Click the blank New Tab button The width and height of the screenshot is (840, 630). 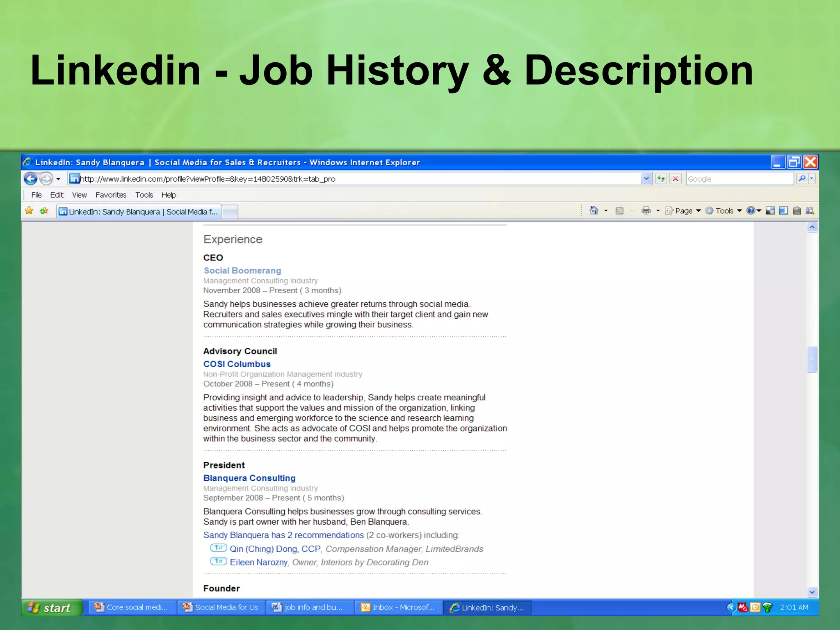[x=230, y=212]
